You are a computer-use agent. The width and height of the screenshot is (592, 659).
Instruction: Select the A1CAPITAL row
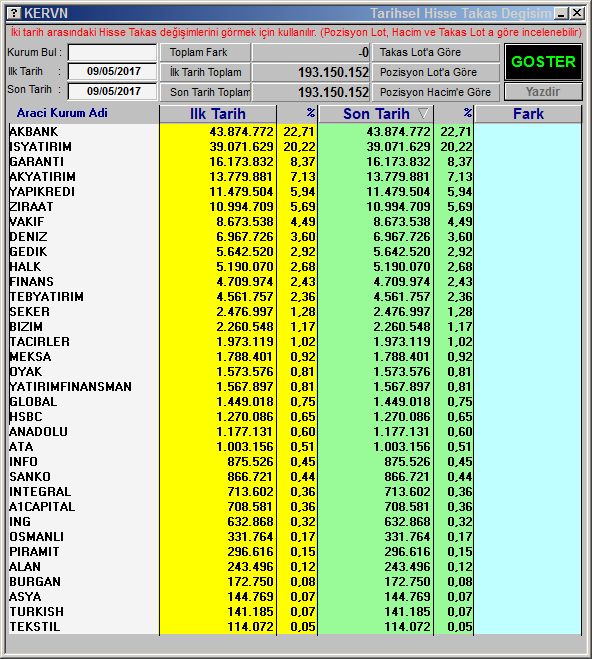point(295,507)
